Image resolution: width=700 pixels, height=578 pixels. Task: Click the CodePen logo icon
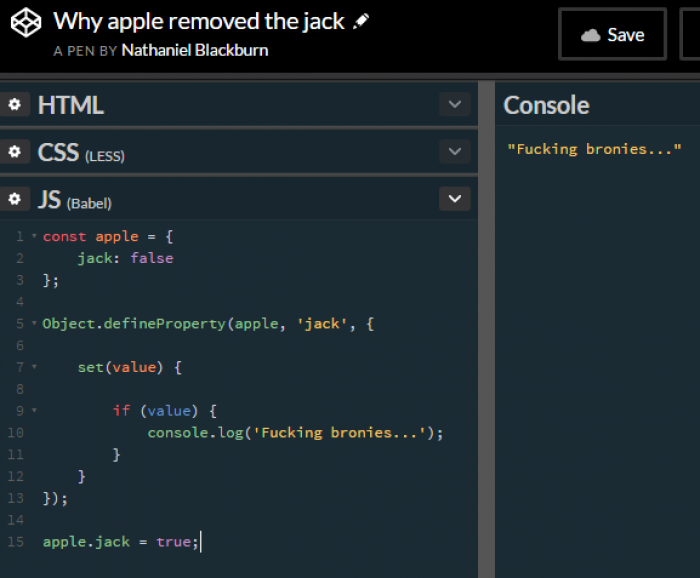(x=26, y=22)
